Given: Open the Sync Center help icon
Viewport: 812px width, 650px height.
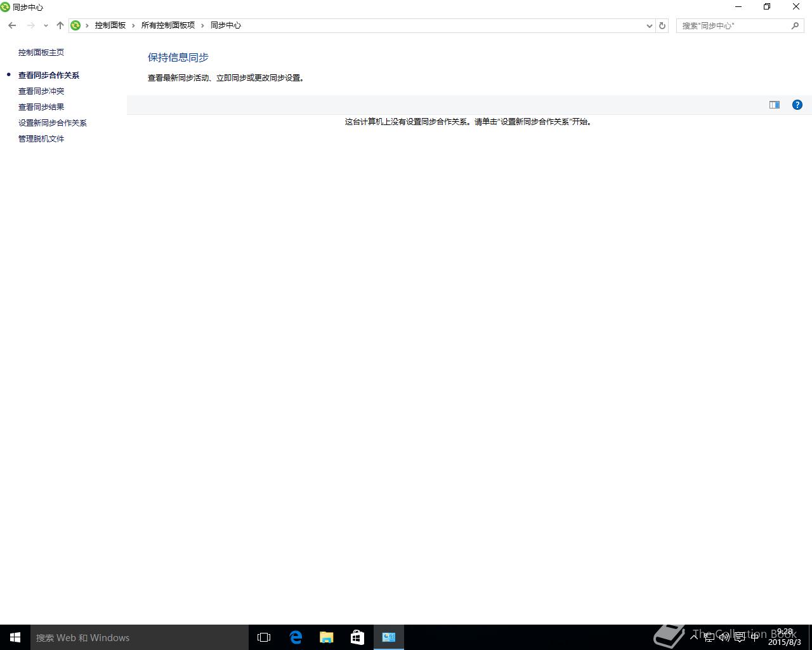Looking at the screenshot, I should coord(797,105).
